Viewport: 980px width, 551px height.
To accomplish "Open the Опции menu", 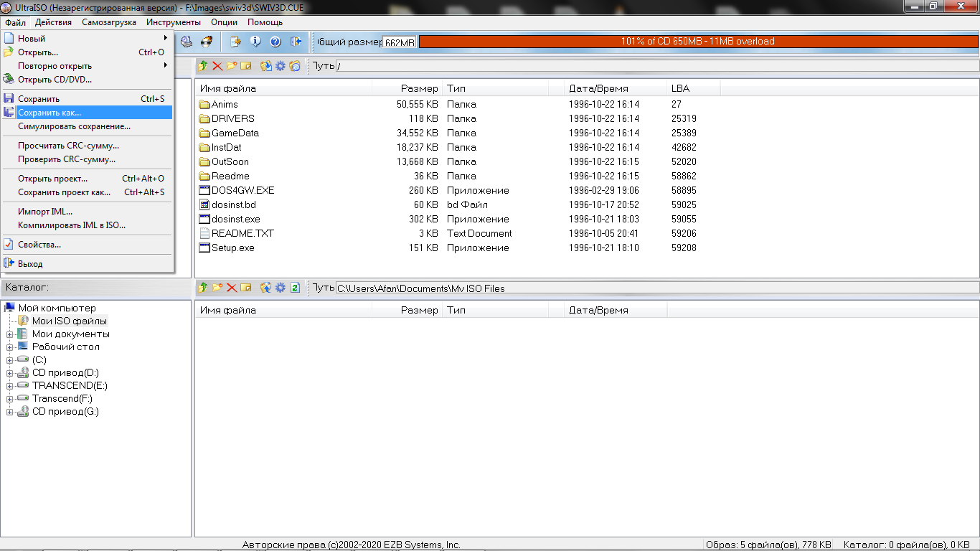I will click(225, 22).
